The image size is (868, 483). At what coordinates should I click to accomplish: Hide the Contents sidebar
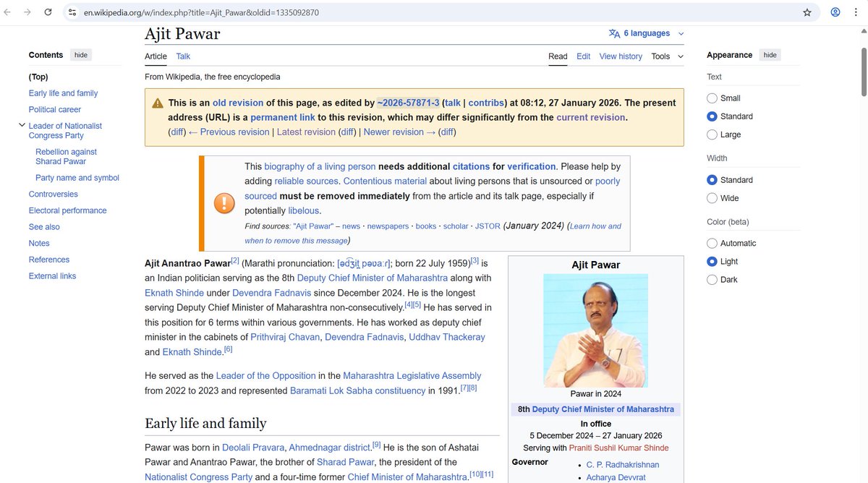click(80, 55)
